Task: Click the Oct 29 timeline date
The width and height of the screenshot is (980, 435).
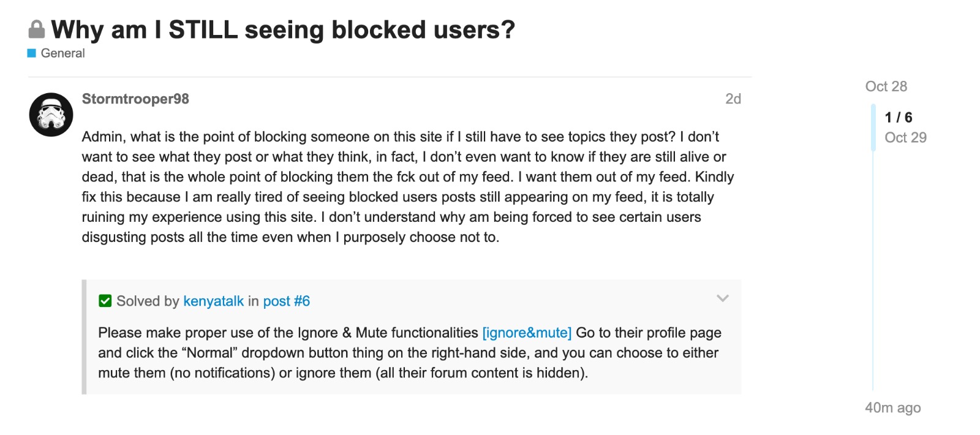Action: pos(905,137)
